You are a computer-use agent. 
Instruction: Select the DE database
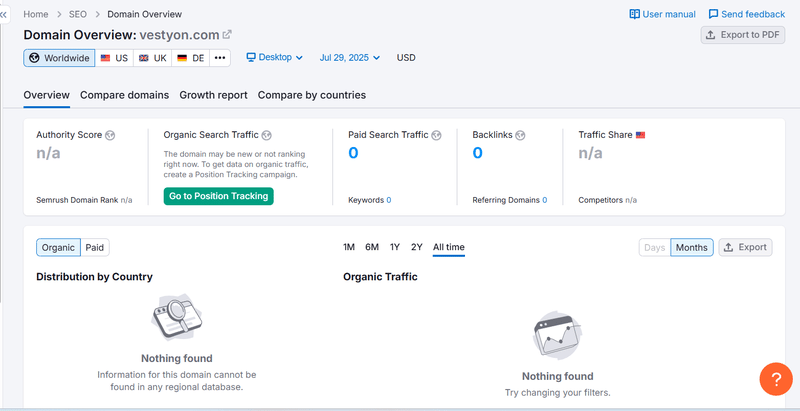tap(191, 58)
